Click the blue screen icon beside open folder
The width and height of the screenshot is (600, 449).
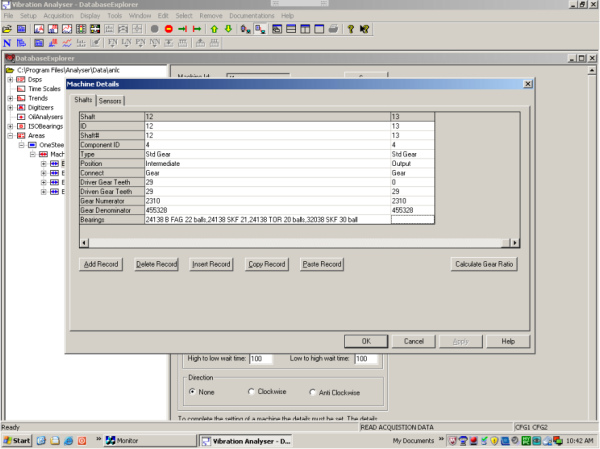point(21,29)
